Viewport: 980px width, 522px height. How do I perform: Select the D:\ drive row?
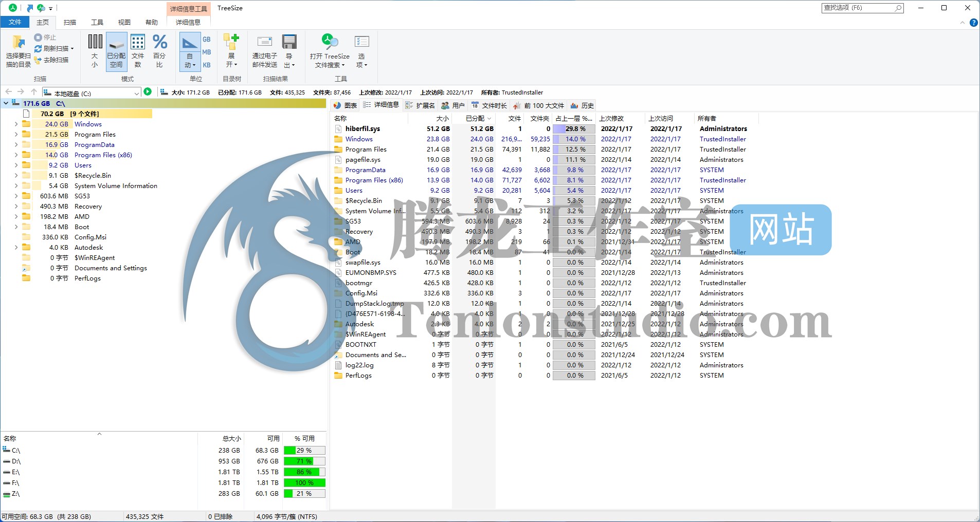[164, 461]
